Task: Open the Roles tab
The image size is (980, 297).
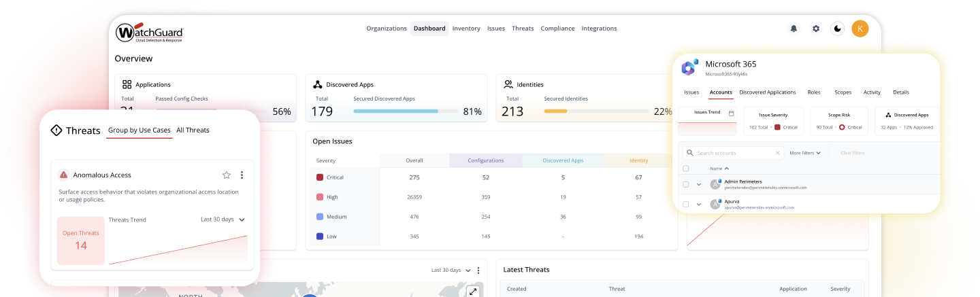Action: pyautogui.click(x=814, y=92)
